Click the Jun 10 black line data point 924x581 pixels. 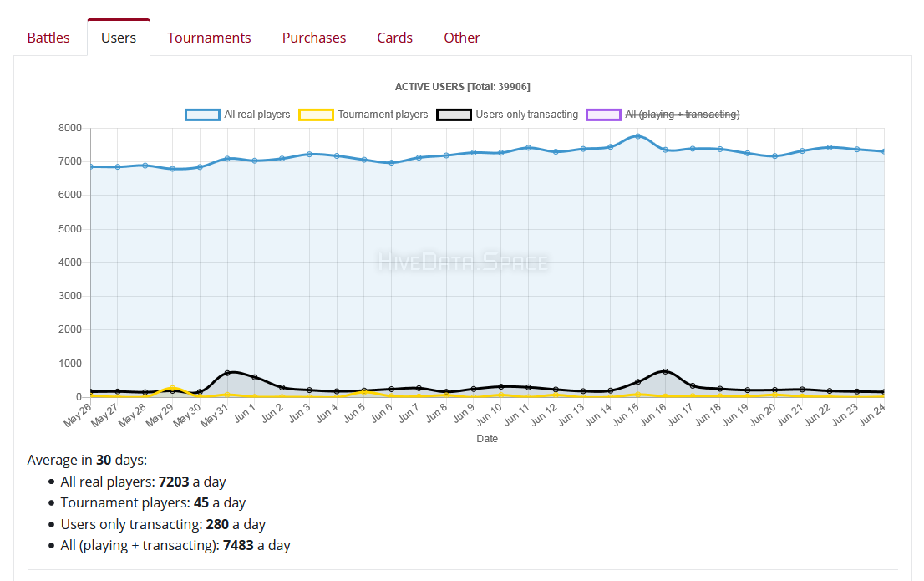[501, 387]
